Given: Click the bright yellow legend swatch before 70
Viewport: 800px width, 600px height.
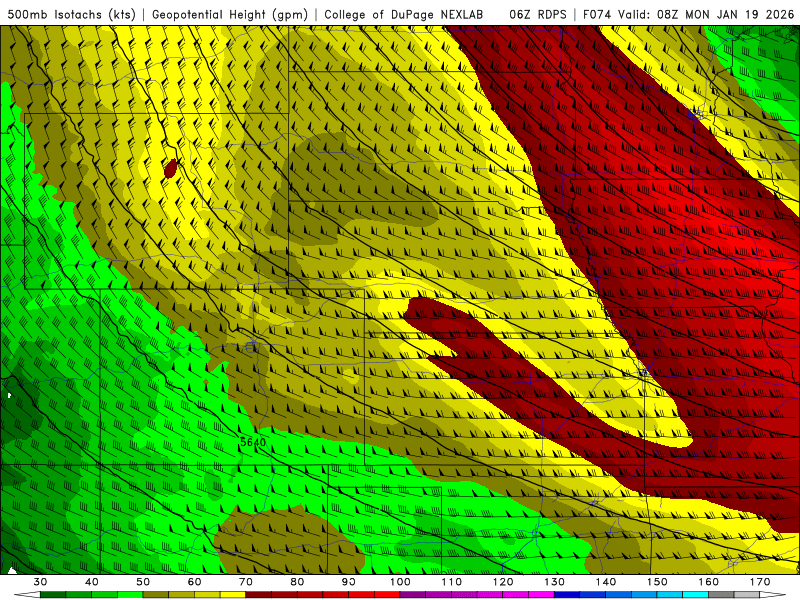Looking at the screenshot, I should [x=233, y=595].
